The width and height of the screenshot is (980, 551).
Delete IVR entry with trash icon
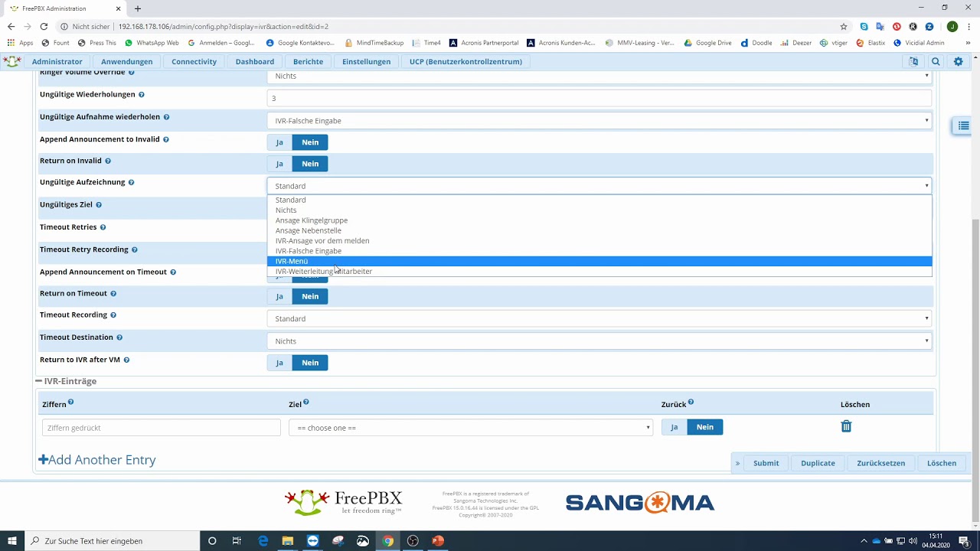click(846, 426)
